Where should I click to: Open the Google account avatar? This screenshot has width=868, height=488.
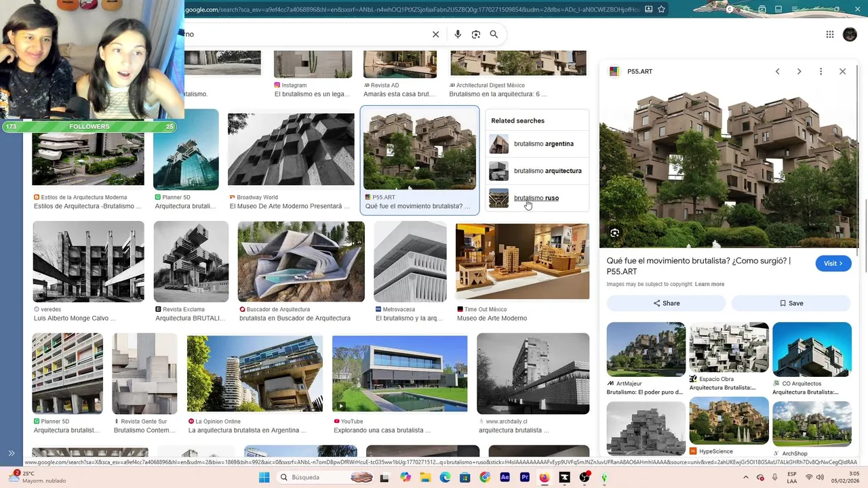(x=850, y=35)
